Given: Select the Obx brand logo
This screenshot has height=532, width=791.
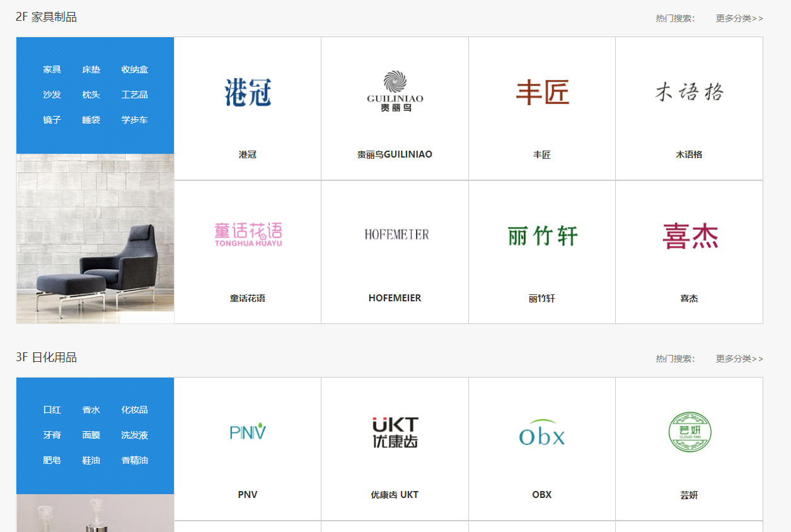Looking at the screenshot, I should (542, 432).
